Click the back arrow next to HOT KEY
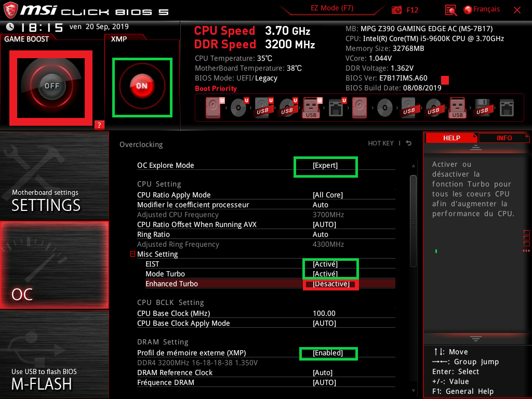532x399 pixels. (x=409, y=143)
